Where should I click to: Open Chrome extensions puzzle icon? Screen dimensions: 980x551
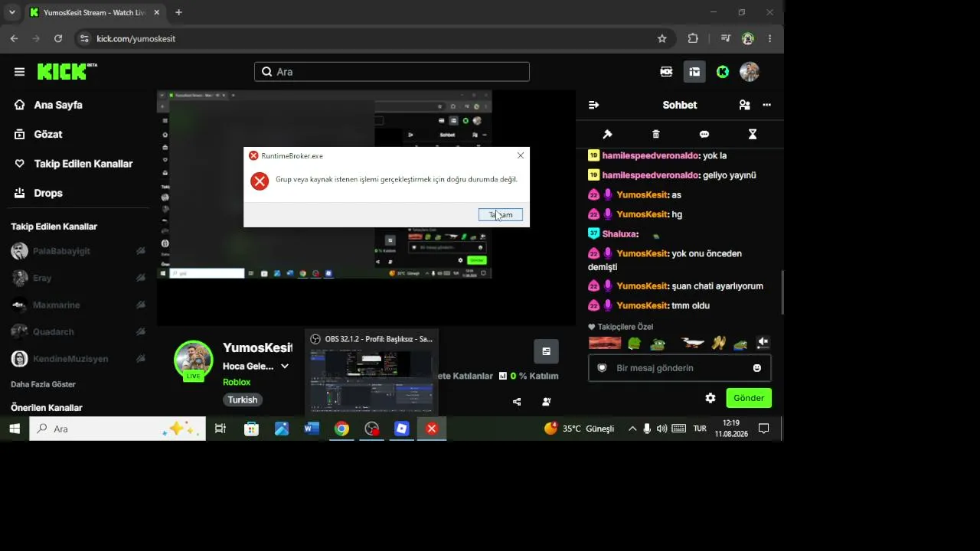[x=693, y=38]
